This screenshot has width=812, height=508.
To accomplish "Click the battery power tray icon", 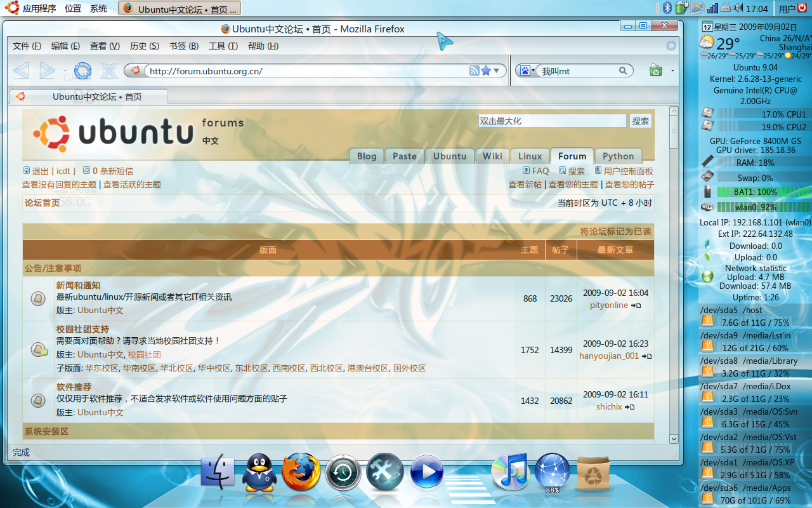I will (x=682, y=8).
